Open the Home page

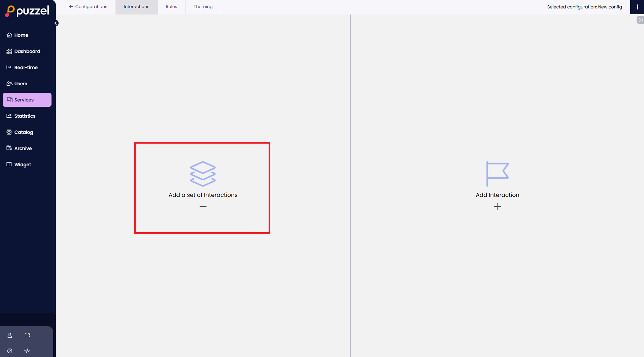[x=21, y=35]
